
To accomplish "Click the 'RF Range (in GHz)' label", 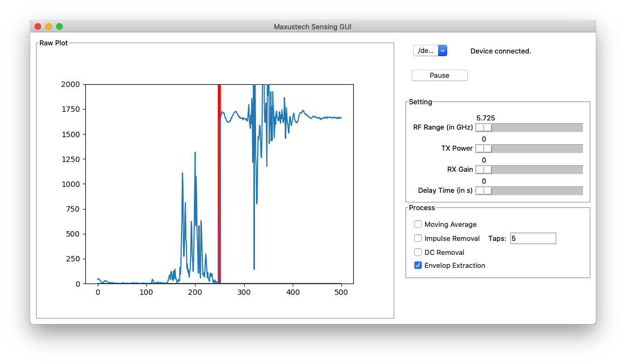I will [443, 127].
